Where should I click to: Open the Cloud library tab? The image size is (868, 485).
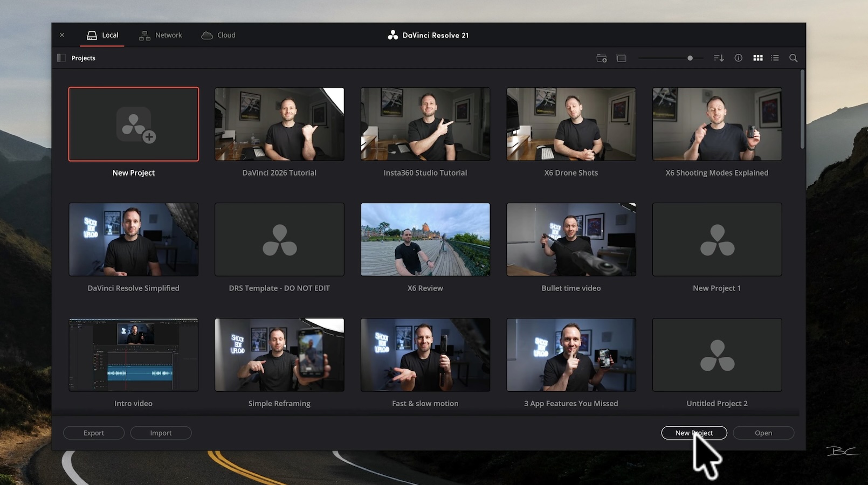pos(218,35)
